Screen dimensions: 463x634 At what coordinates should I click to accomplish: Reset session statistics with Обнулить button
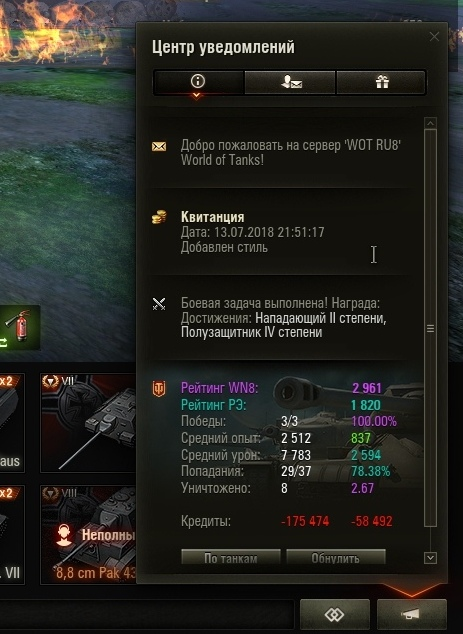click(336, 558)
